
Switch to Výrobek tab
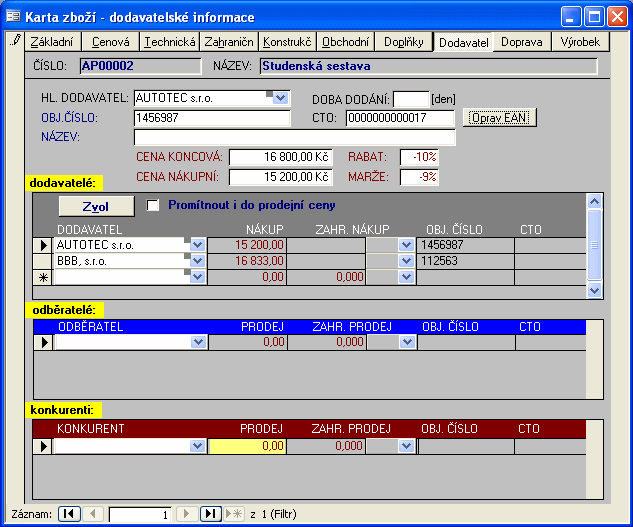(580, 42)
